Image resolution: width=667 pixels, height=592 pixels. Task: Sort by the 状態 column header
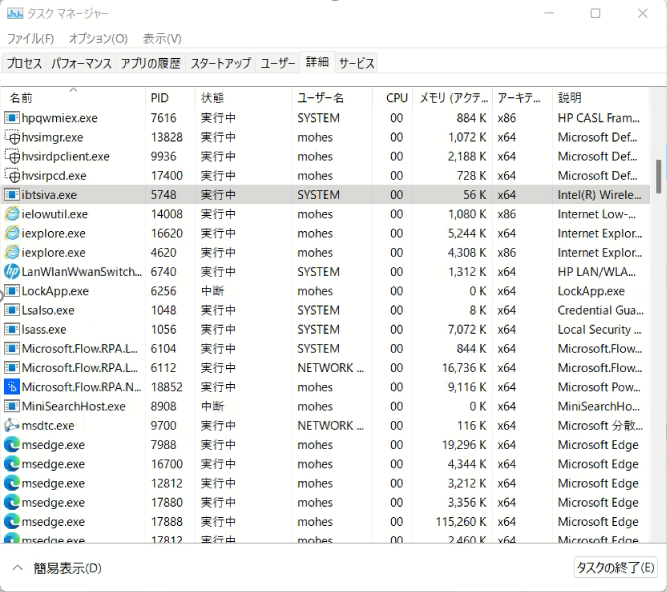[244, 98]
